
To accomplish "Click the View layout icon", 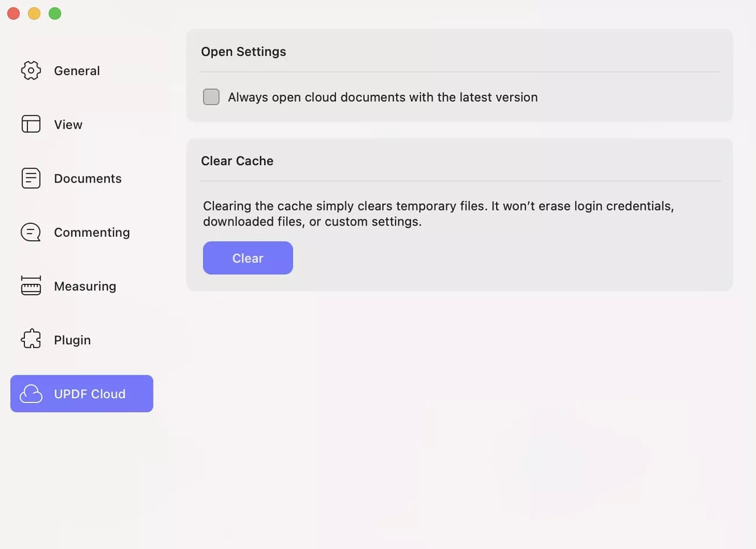I will click(31, 124).
